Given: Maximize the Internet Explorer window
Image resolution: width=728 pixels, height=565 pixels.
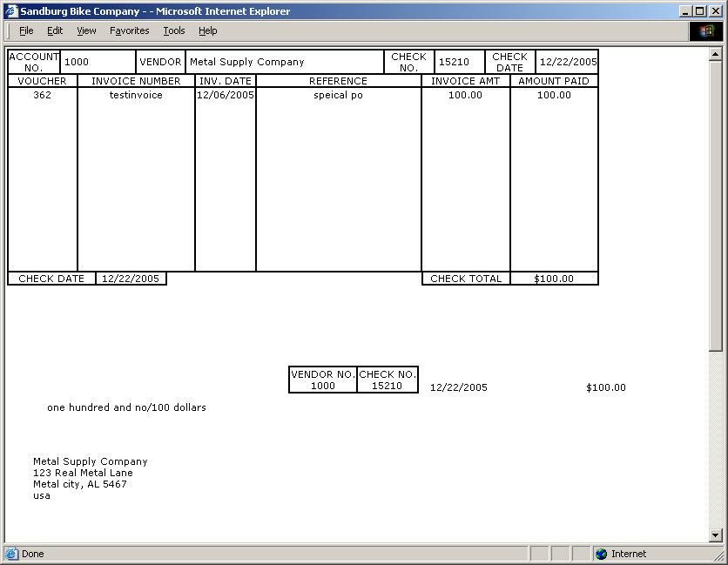Looking at the screenshot, I should pyautogui.click(x=700, y=11).
